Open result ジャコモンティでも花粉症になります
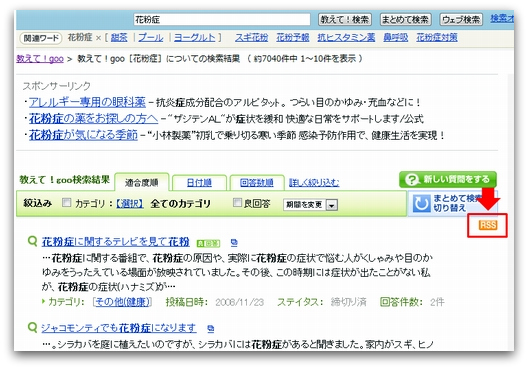 tap(119, 328)
